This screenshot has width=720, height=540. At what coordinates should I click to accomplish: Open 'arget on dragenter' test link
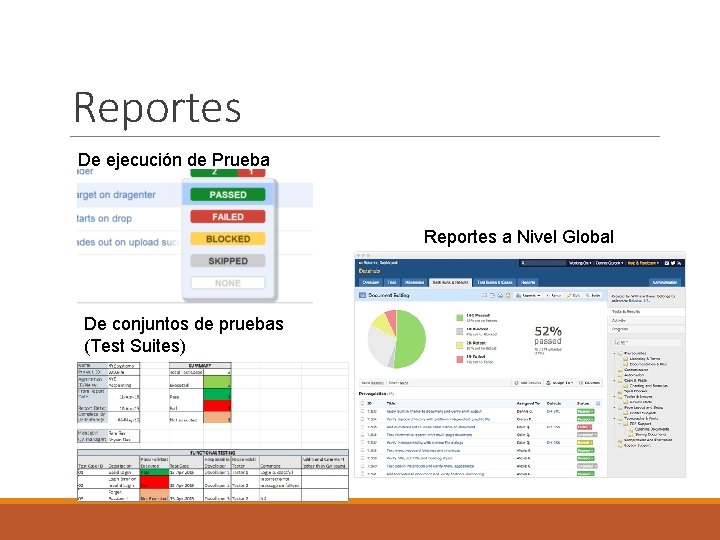tap(116, 195)
